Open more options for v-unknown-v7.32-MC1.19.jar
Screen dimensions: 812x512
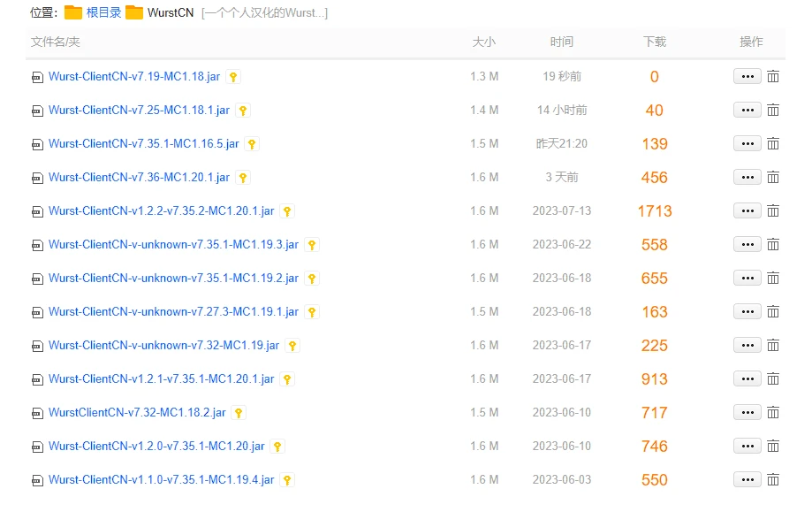(747, 346)
